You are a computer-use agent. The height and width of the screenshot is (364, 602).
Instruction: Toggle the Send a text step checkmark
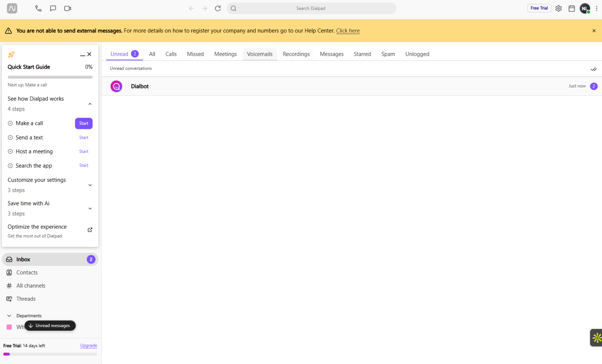pos(10,137)
